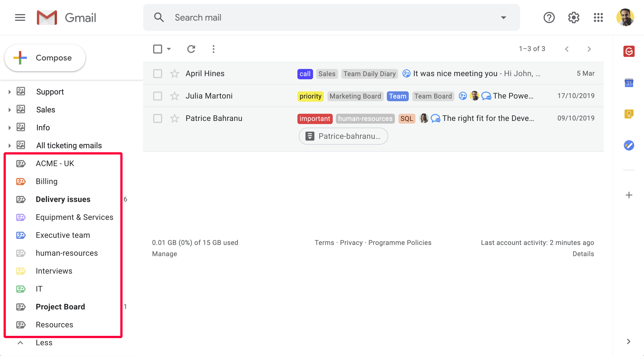Click the shared inbox icon beside Sales

click(x=21, y=109)
